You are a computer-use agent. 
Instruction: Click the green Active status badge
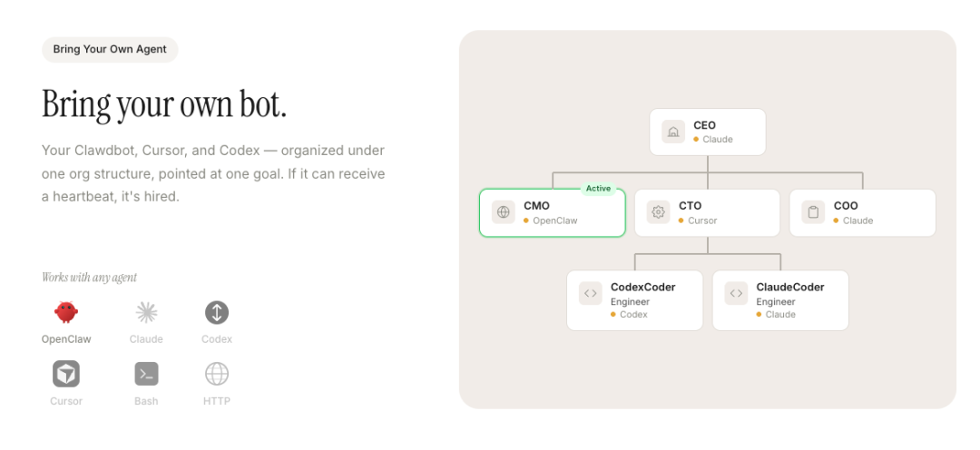pos(598,189)
